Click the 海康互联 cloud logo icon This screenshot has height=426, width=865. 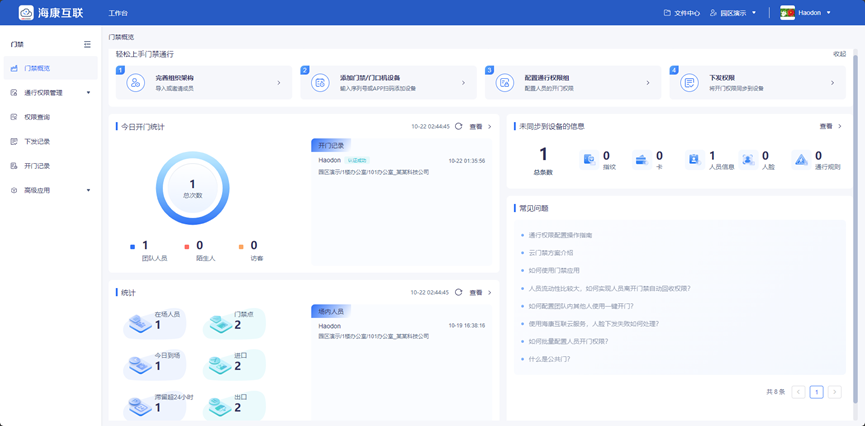(x=26, y=13)
